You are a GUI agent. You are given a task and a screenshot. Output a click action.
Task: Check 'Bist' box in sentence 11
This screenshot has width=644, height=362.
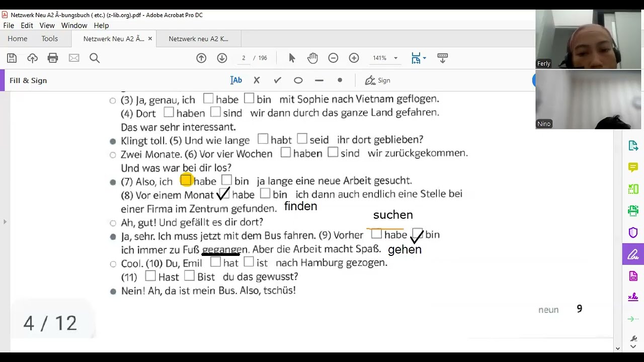coord(189,276)
